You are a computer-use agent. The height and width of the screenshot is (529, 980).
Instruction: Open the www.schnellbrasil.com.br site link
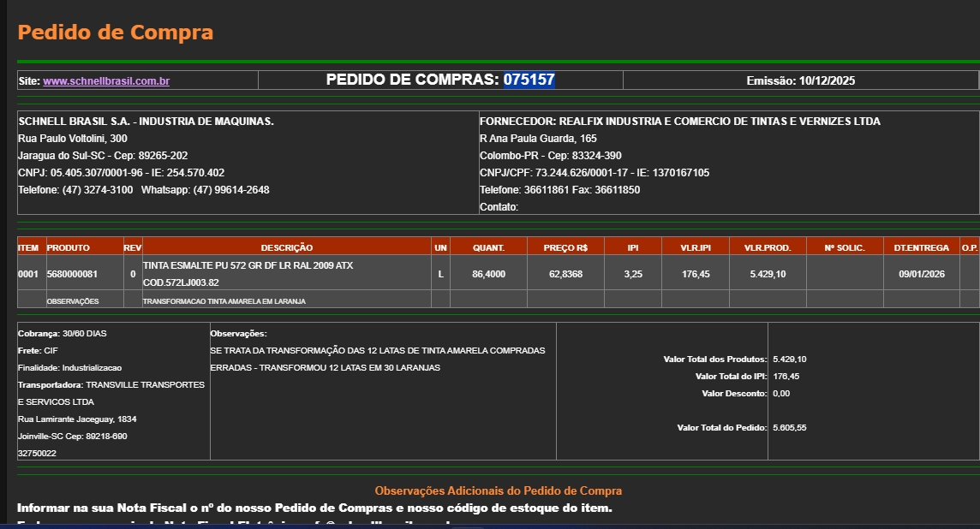pyautogui.click(x=106, y=81)
